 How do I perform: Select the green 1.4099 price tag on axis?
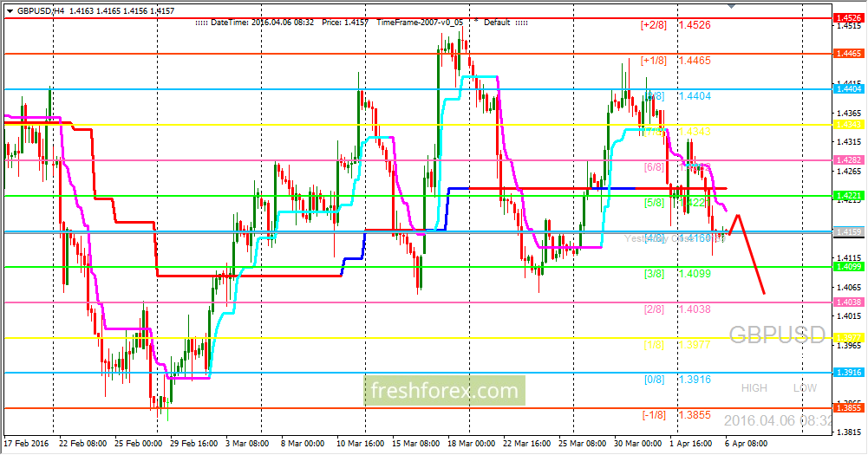coord(849,267)
